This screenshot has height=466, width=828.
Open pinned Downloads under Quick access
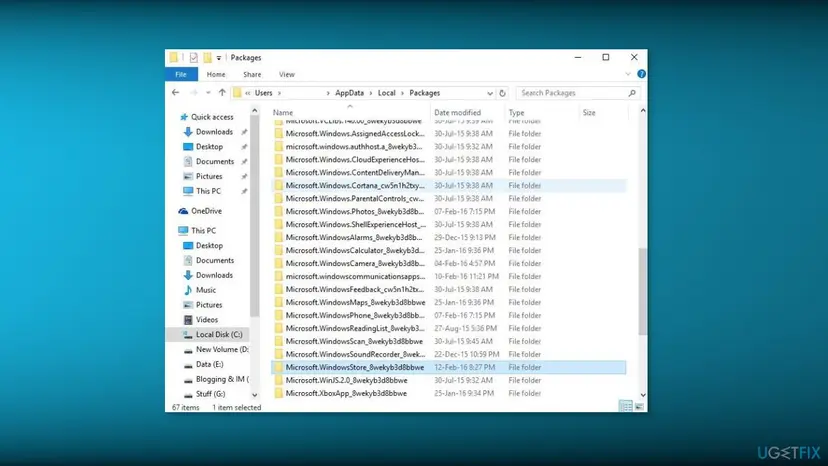tap(214, 132)
